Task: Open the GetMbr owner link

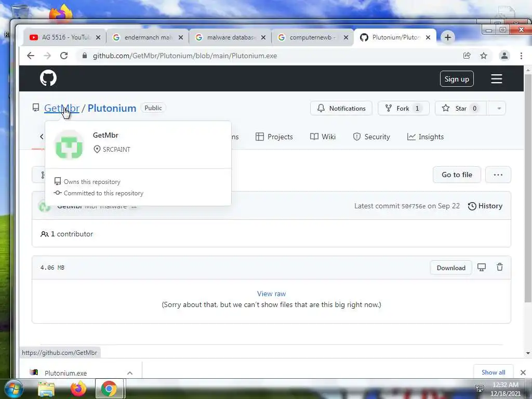Action: tap(61, 108)
